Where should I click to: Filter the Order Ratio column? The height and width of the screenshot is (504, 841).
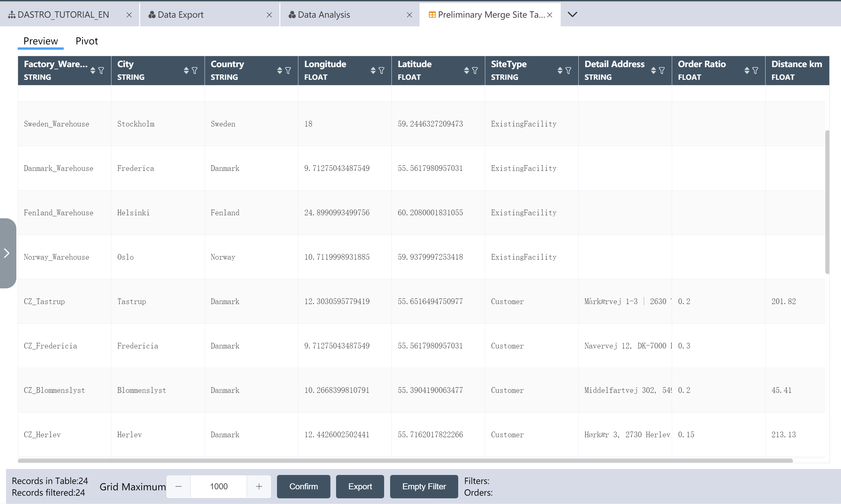click(x=755, y=70)
